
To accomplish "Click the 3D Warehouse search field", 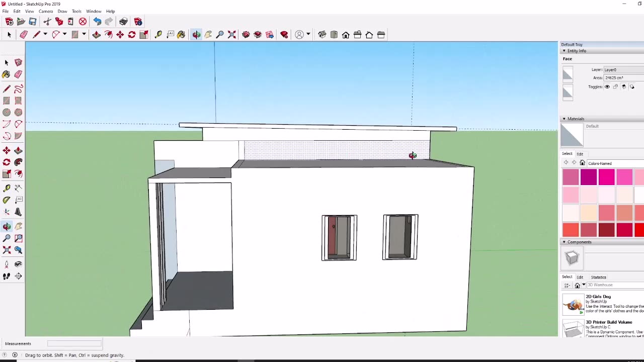I will (x=615, y=285).
